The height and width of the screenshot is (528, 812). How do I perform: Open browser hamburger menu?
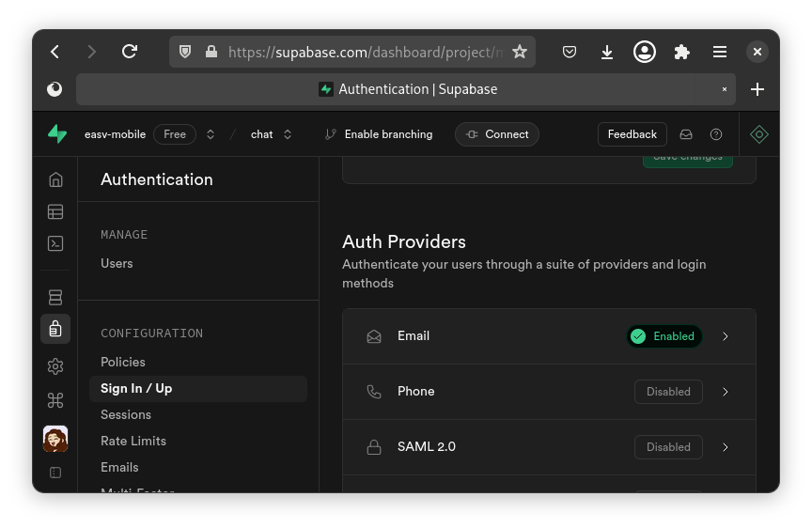coord(720,52)
